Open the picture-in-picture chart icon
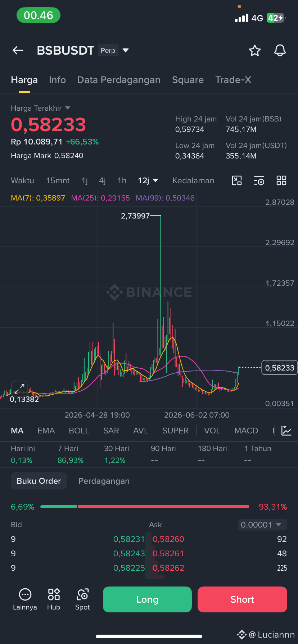 [x=237, y=180]
